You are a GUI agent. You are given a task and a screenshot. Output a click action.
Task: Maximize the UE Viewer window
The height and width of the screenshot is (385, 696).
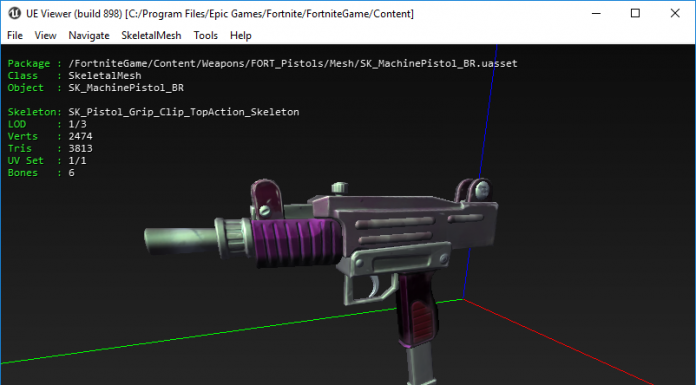click(x=635, y=13)
